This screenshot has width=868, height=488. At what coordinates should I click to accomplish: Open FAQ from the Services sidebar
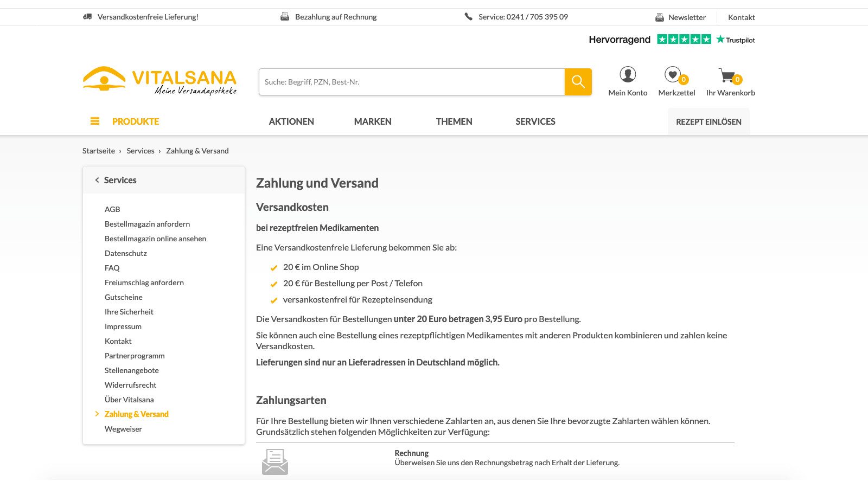[x=112, y=268]
